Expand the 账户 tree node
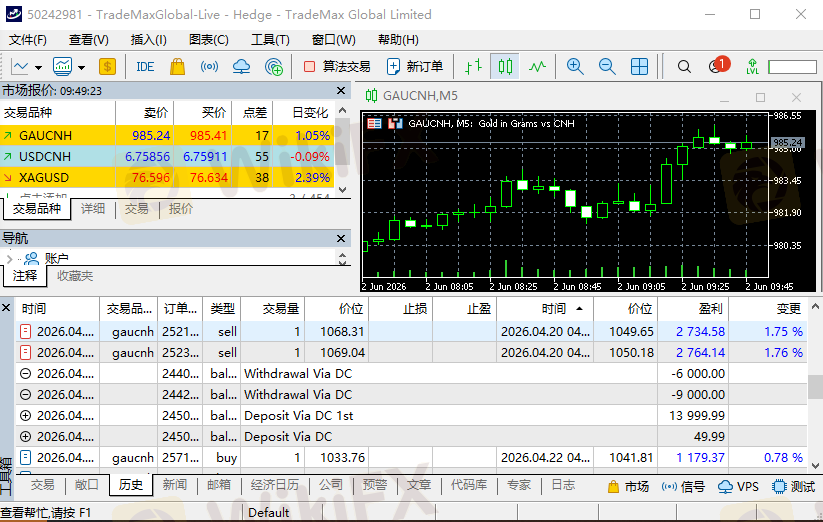 tap(9, 259)
